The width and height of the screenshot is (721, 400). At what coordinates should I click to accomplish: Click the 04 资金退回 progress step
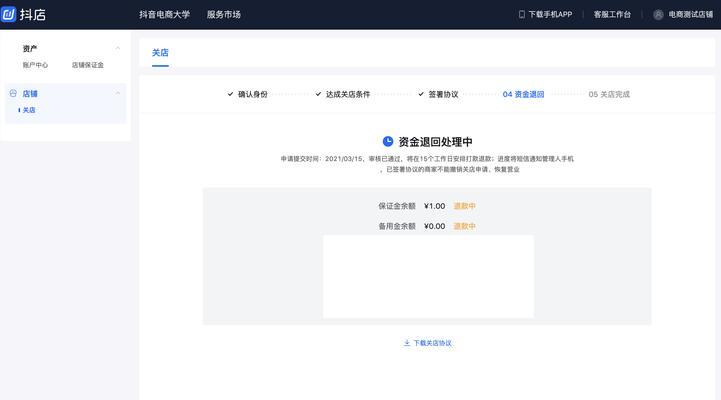click(523, 94)
